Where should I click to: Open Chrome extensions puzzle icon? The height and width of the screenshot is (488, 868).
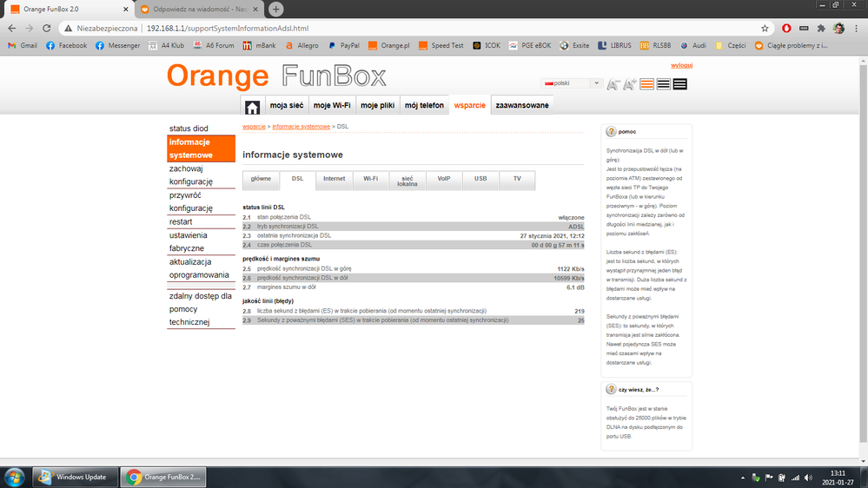pos(821,28)
